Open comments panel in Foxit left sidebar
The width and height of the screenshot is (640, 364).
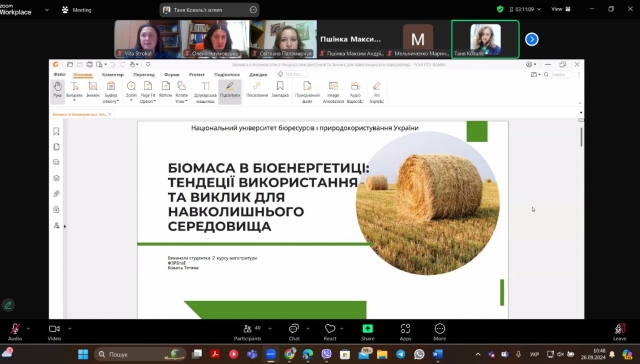point(56,162)
